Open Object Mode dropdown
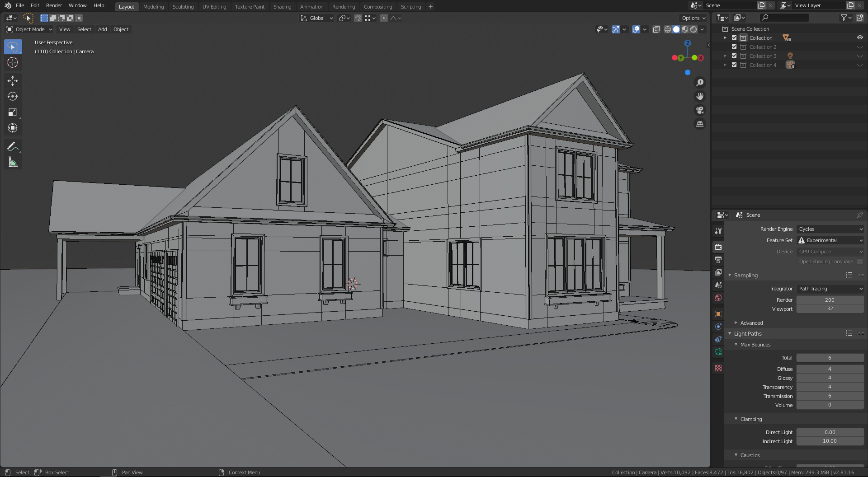The image size is (868, 477). pyautogui.click(x=29, y=29)
